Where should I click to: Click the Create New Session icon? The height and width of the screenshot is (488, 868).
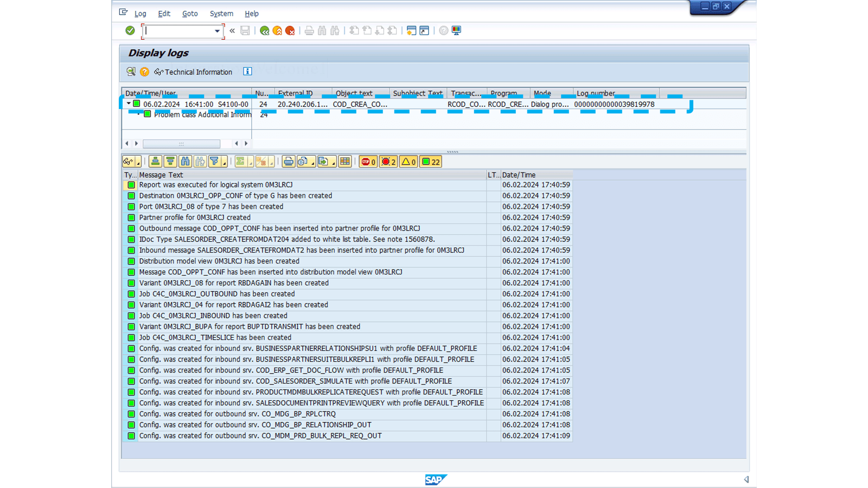coord(411,31)
